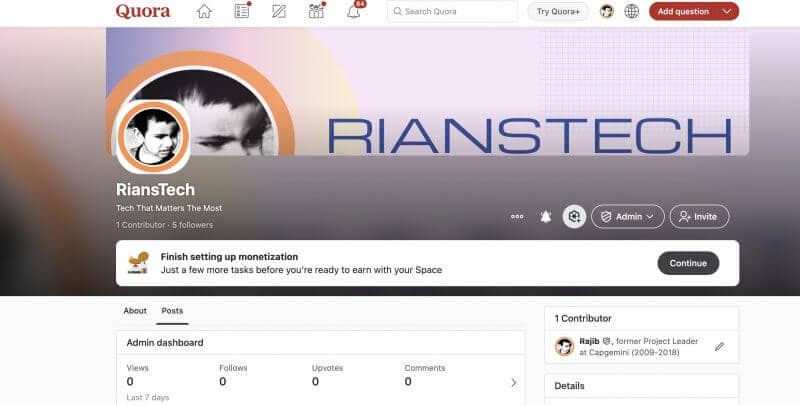Click the Add question button
The width and height of the screenshot is (800, 405).
pos(683,11)
